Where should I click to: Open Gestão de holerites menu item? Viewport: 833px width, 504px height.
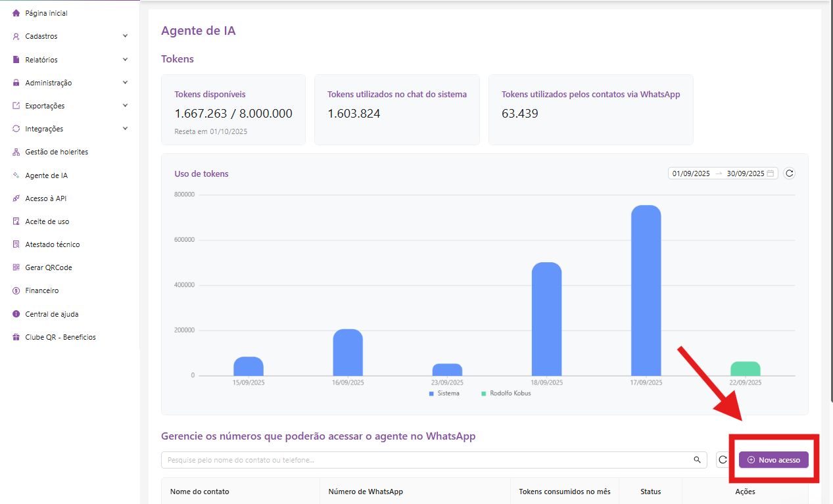click(57, 152)
